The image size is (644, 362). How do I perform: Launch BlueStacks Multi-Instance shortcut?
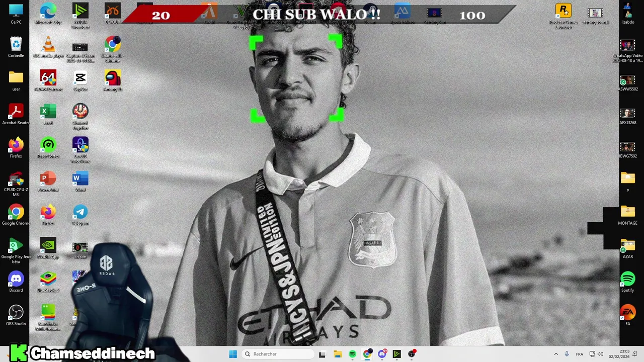(x=48, y=317)
